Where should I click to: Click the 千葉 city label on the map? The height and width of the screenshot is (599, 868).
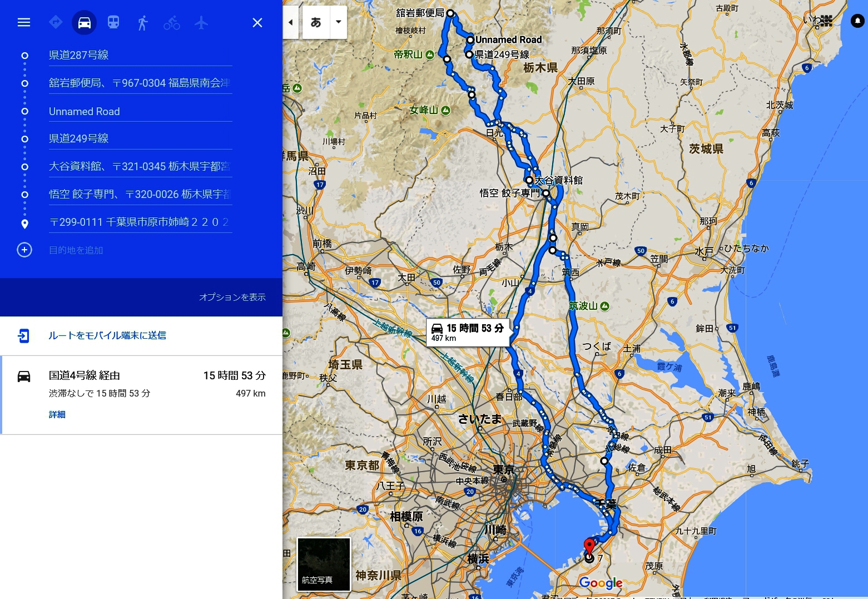pyautogui.click(x=606, y=504)
